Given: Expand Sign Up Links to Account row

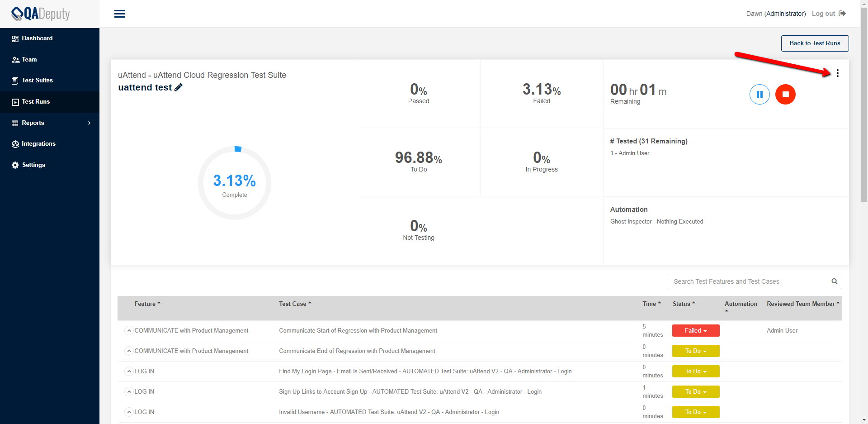Looking at the screenshot, I should tap(129, 392).
